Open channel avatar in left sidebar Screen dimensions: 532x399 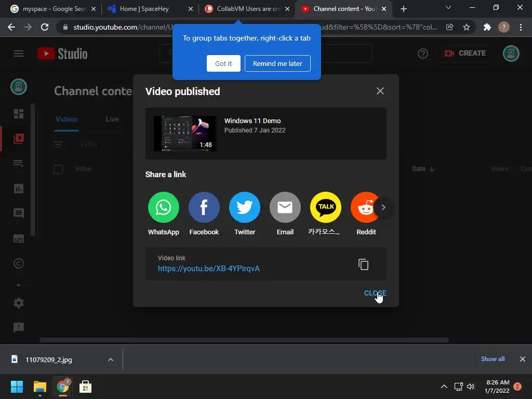point(19,87)
